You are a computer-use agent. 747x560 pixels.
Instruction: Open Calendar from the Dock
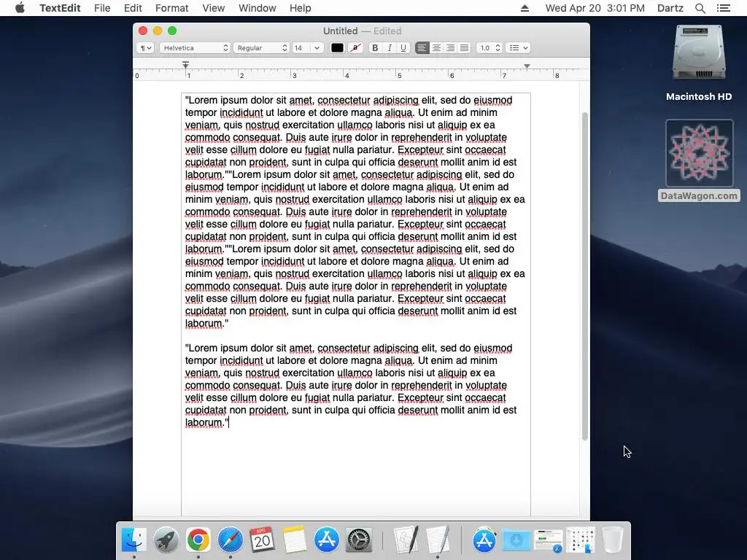coord(262,540)
